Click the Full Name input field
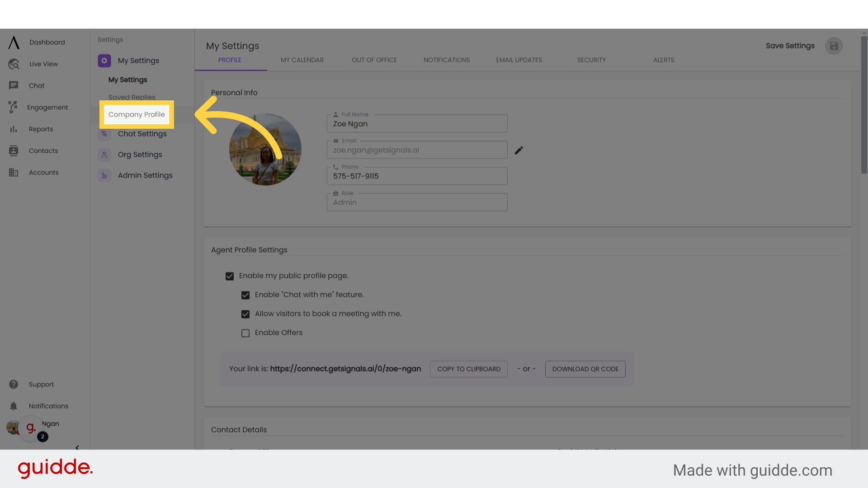Viewport: 868px width, 488px height. 417,123
